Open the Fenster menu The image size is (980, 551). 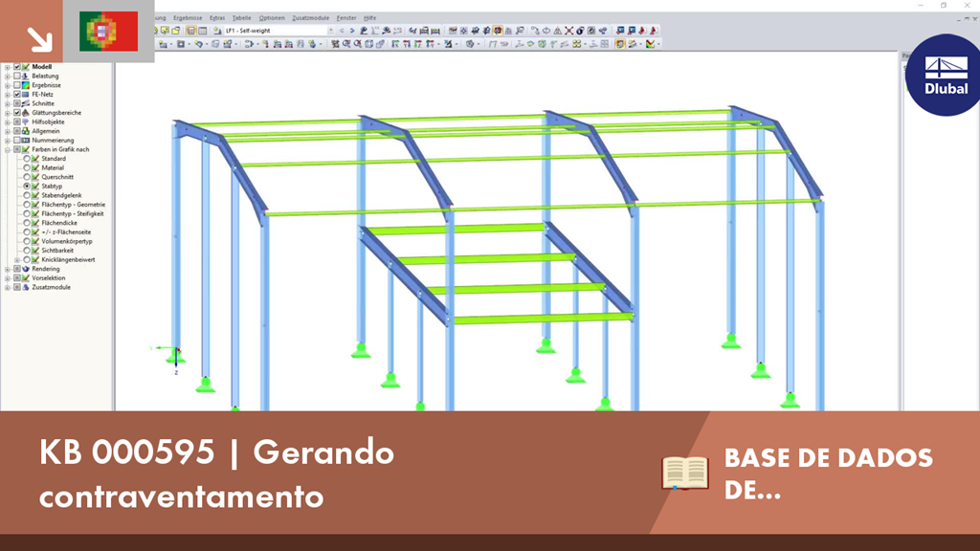tap(346, 18)
